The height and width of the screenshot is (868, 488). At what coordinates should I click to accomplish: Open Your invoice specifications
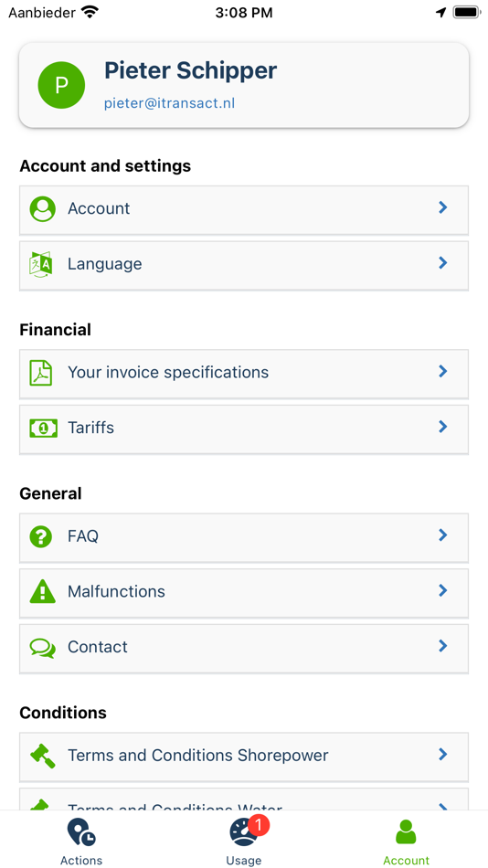click(x=244, y=374)
